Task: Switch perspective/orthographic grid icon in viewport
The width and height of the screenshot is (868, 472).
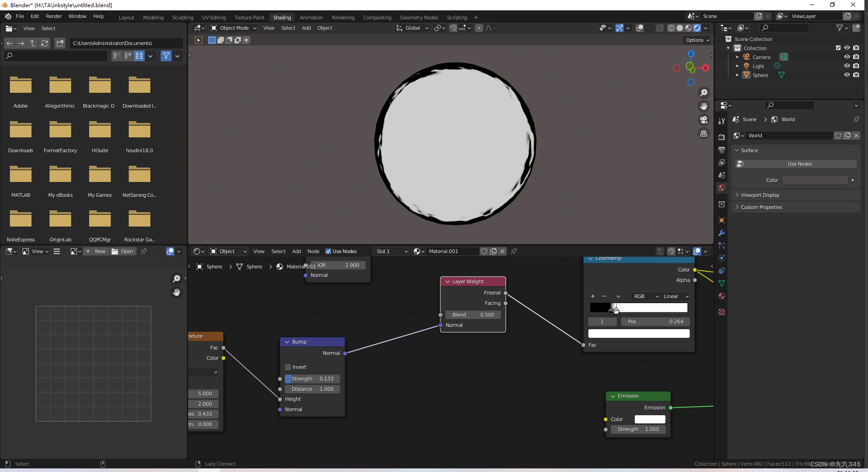Action: point(703,134)
